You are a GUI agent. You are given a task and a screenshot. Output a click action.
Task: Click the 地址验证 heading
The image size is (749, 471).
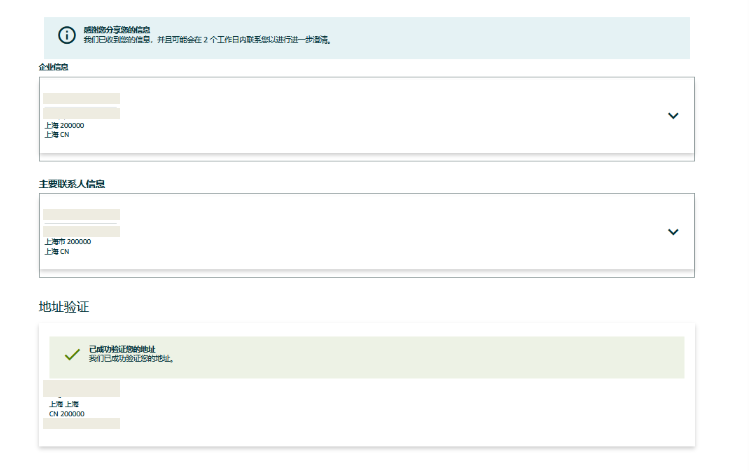pos(65,306)
